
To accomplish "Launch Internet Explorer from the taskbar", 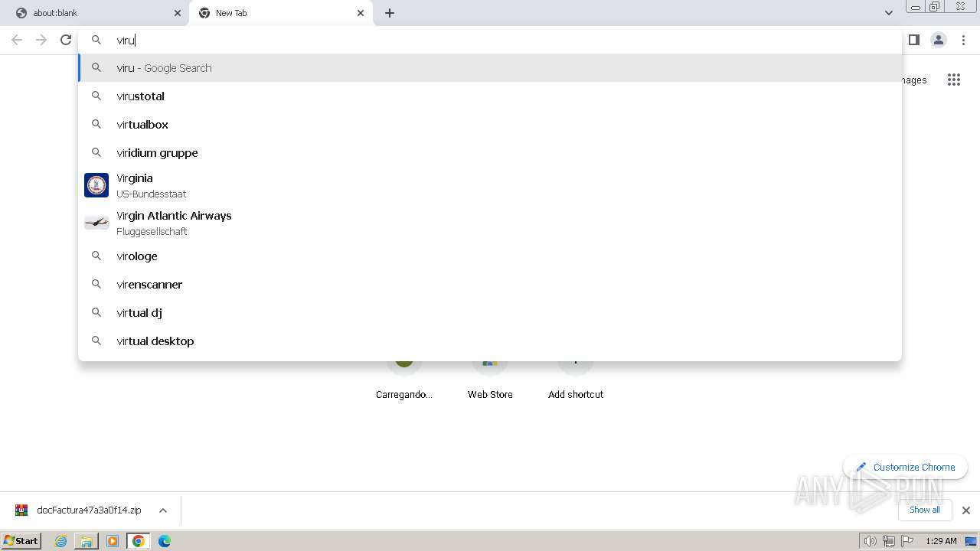I will (60, 541).
